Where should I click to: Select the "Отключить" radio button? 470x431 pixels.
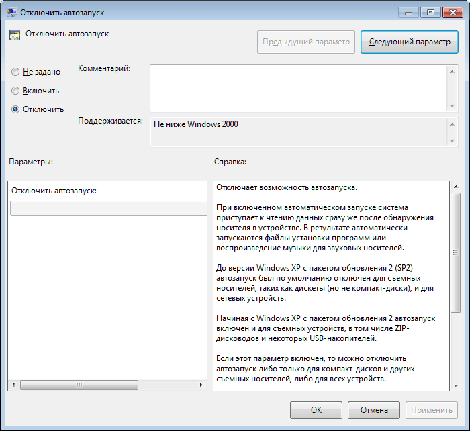tap(15, 109)
